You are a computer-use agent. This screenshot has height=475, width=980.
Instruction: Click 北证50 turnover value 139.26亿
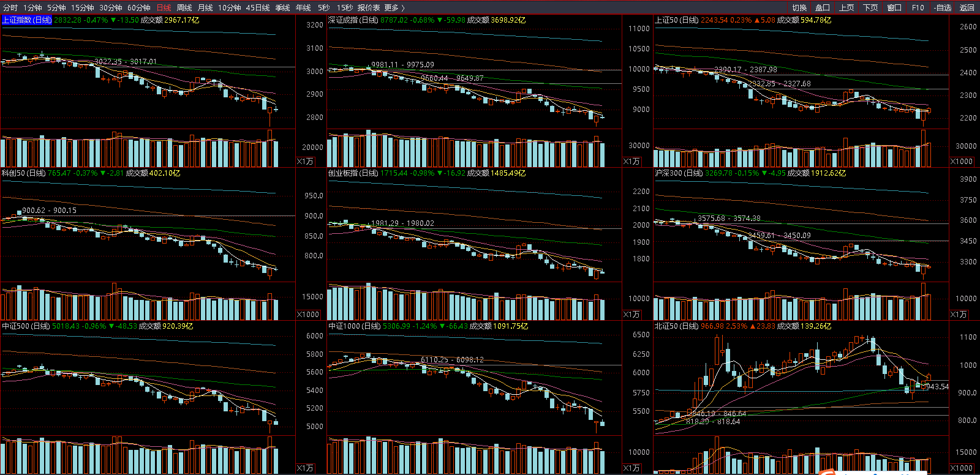pos(816,326)
